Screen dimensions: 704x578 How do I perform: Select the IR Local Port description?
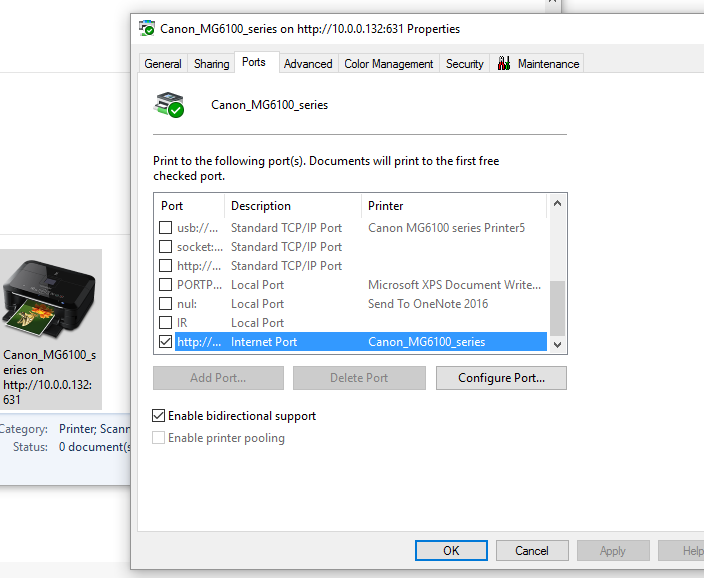coord(257,322)
